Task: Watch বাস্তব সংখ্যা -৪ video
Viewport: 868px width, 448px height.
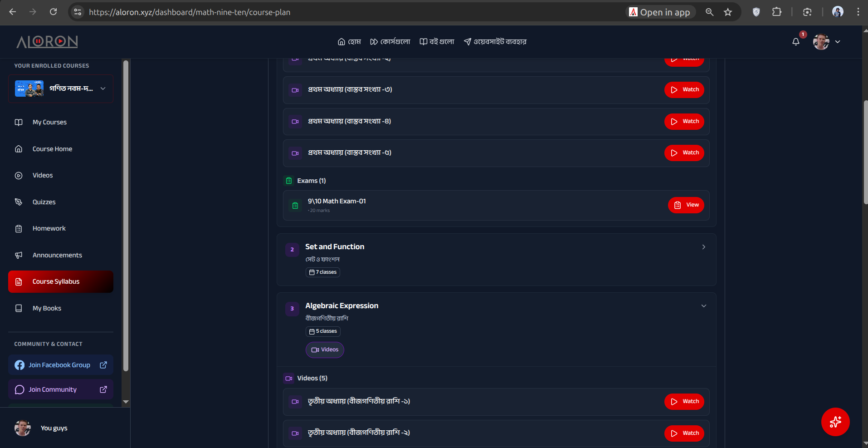Action: point(684,122)
